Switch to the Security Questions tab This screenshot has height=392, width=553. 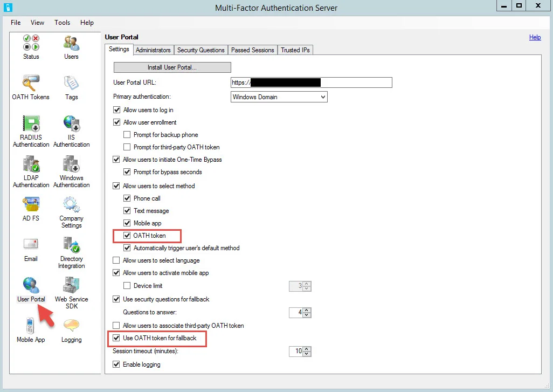click(x=201, y=50)
